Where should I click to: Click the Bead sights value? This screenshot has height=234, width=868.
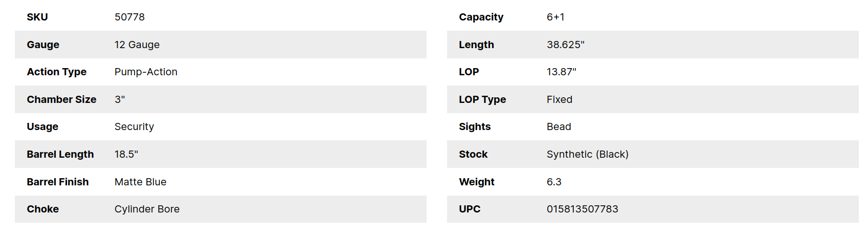point(559,126)
